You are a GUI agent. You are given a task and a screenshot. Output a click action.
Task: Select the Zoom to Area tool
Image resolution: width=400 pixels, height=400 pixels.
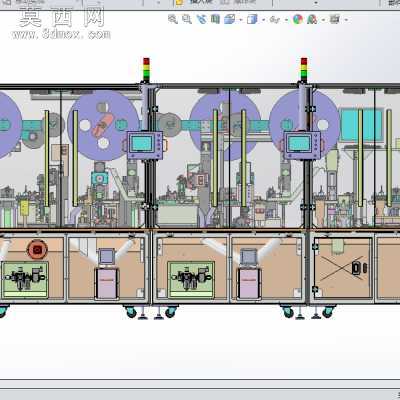coord(187,19)
